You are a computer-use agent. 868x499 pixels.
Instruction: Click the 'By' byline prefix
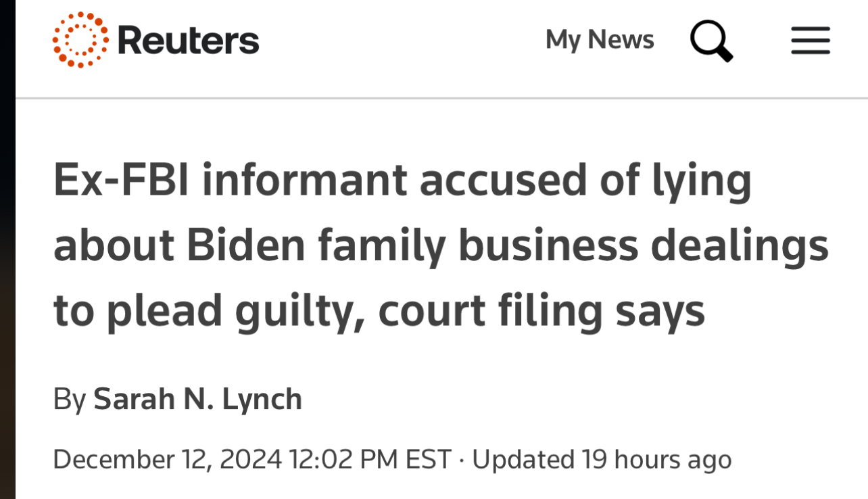coord(70,400)
